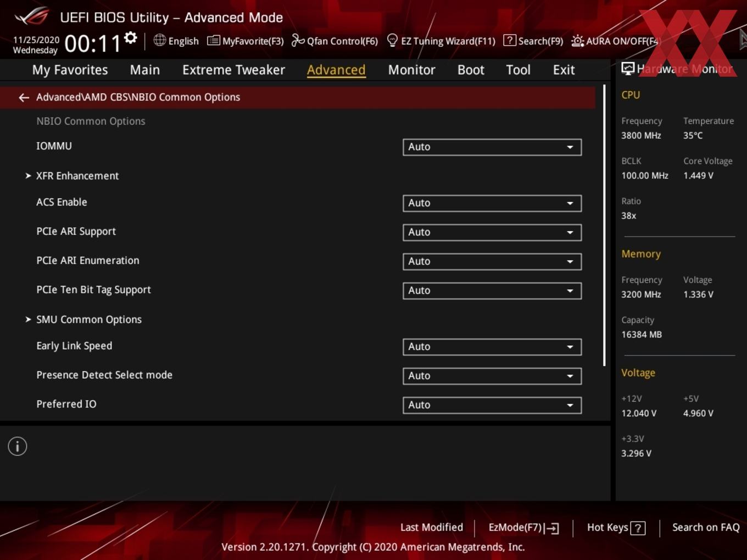Click the settings list scrollbar
Viewport: 747px width, 560px height.
click(604, 225)
